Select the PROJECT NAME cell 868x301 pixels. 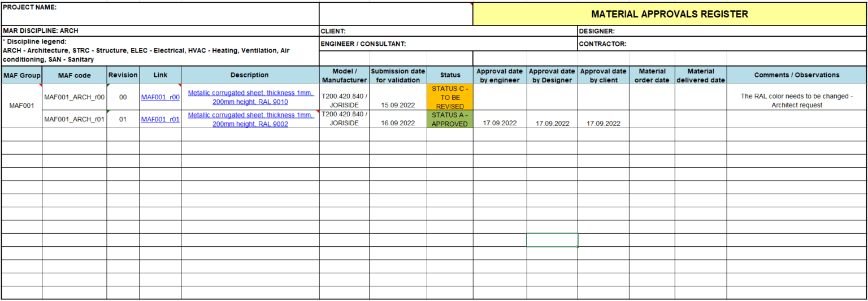tap(160, 14)
